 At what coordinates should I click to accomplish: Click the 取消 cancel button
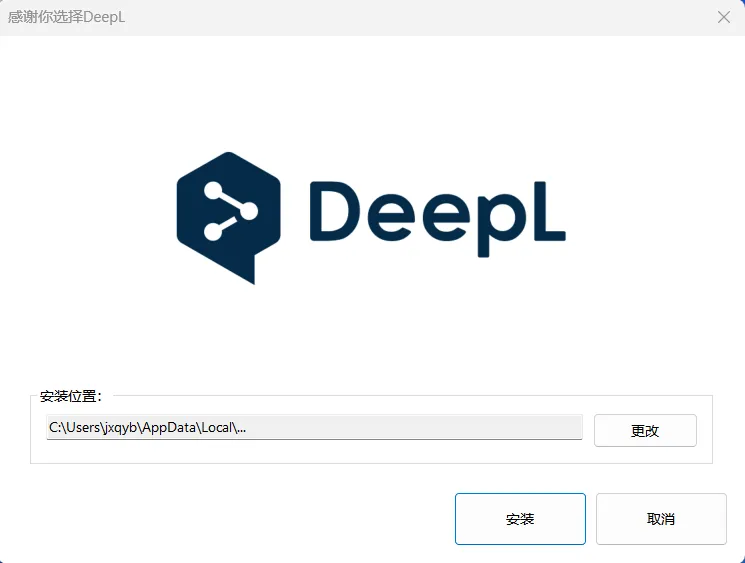click(x=661, y=519)
